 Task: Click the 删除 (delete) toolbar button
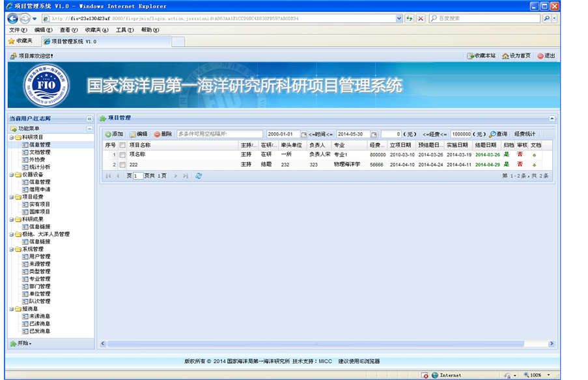point(163,134)
